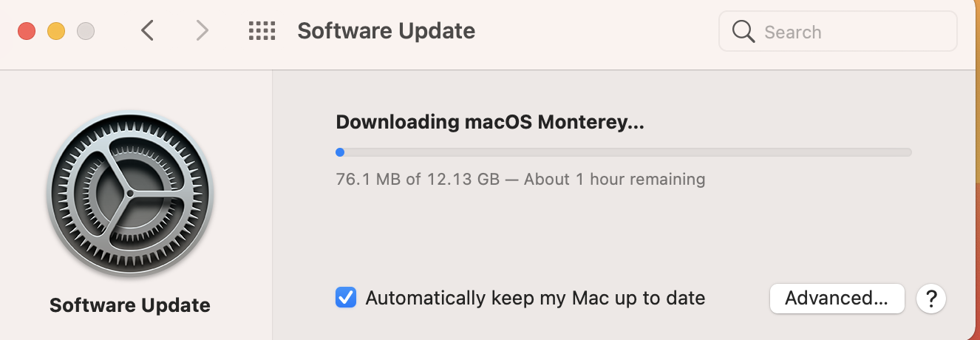Uncheck Automatically keep my Mac up to date
The image size is (980, 340).
click(346, 298)
